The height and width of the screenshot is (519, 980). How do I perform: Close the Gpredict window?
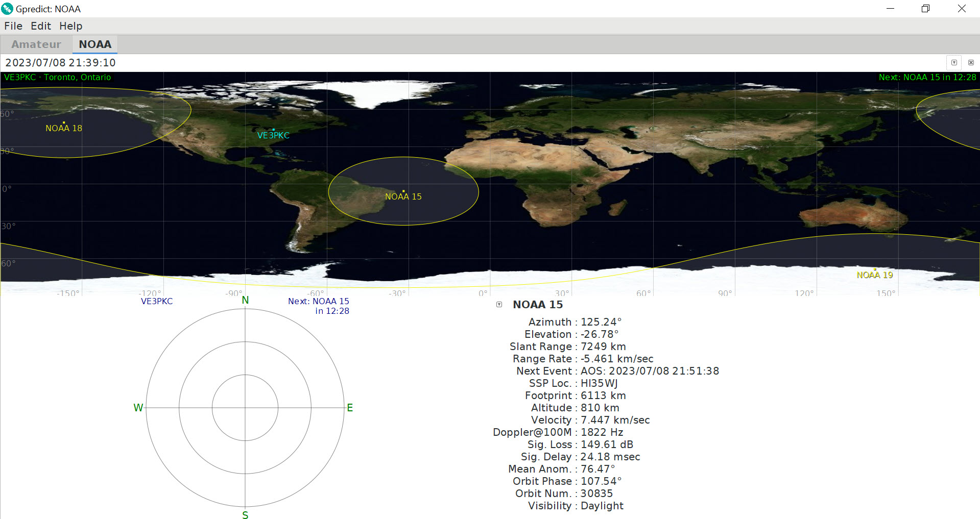point(962,9)
